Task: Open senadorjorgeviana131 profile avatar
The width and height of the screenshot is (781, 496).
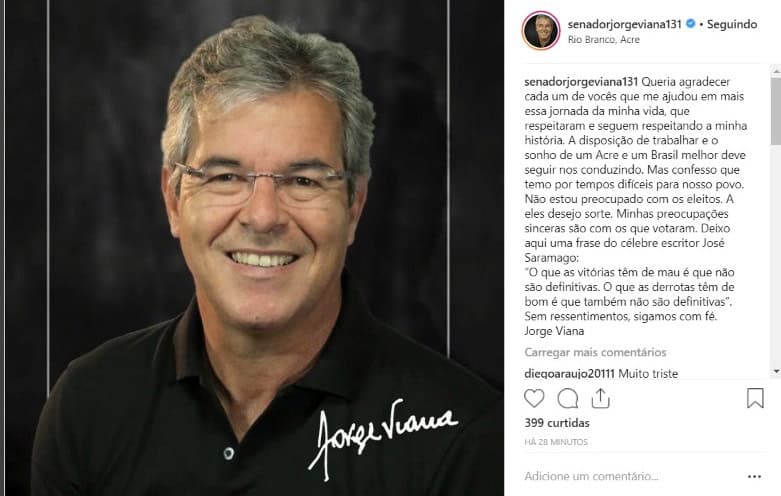Action: (541, 31)
